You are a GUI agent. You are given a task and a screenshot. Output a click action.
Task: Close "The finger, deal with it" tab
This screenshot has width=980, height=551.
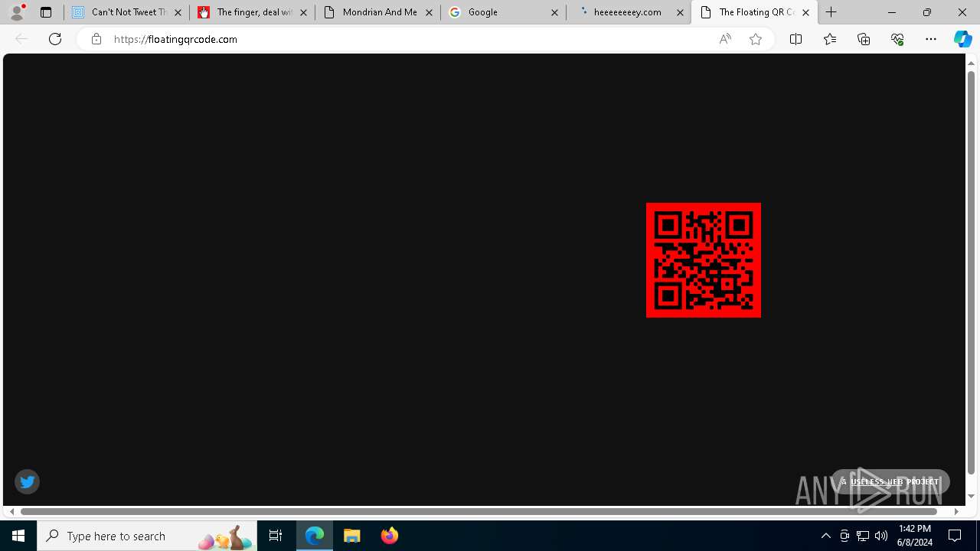303,12
